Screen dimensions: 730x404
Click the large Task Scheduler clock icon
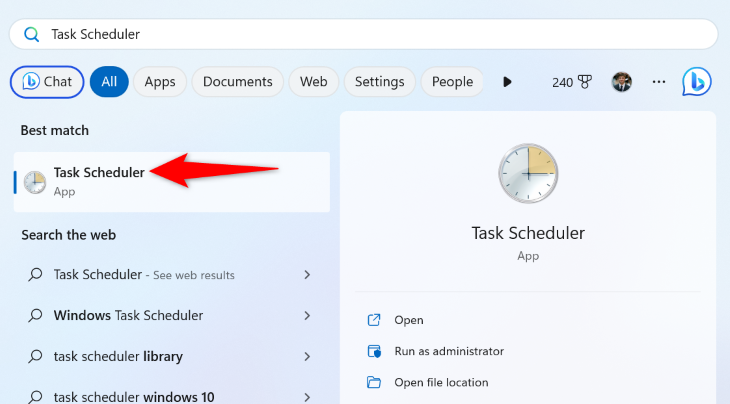point(527,174)
